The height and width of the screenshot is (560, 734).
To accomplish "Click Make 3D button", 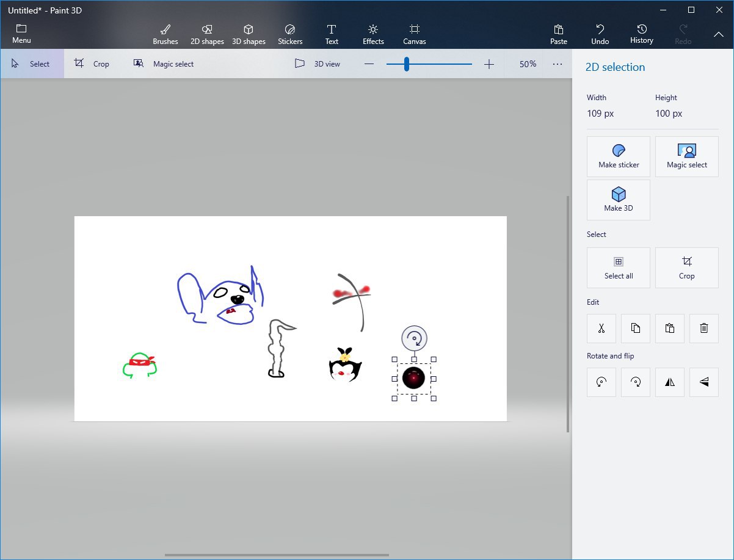I will pyautogui.click(x=619, y=200).
